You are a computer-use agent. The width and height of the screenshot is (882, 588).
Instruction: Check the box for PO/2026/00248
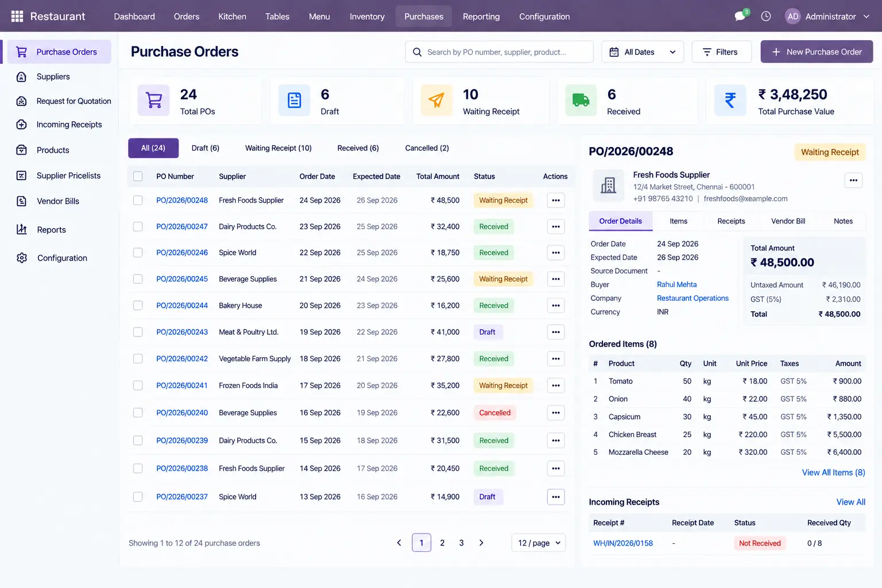click(138, 200)
